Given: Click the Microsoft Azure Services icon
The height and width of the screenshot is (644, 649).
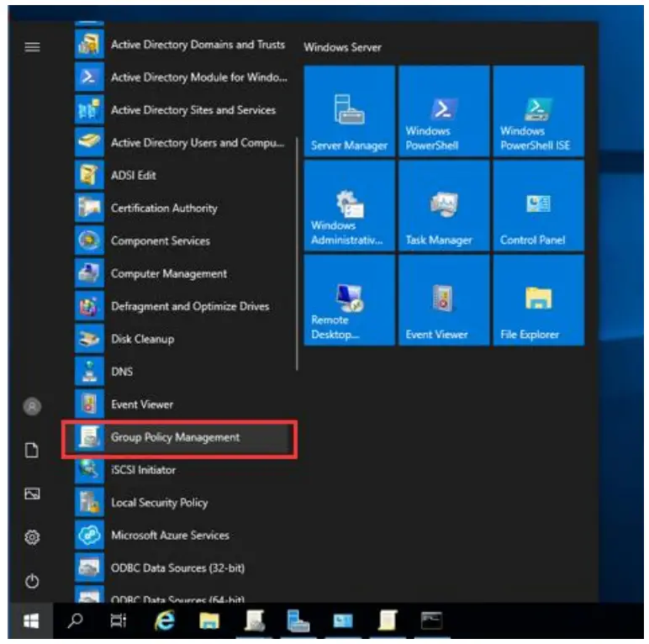Looking at the screenshot, I should point(89,536).
